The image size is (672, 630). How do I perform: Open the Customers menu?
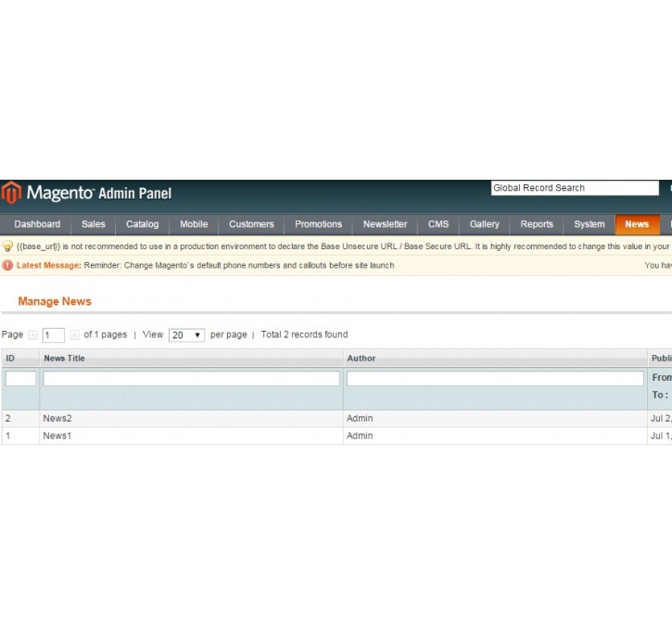[x=251, y=224]
